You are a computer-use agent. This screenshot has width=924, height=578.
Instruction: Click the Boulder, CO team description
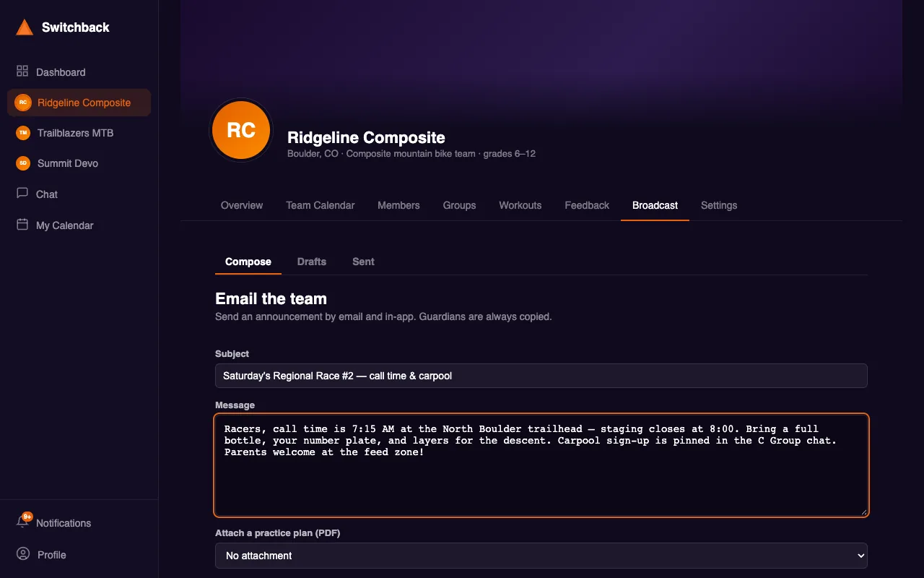tap(411, 154)
